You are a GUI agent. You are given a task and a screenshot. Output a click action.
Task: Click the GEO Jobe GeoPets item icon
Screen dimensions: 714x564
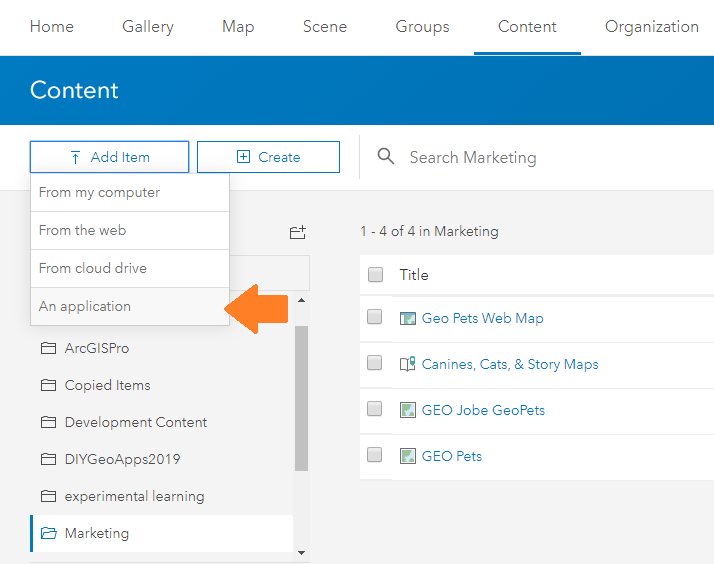click(407, 410)
